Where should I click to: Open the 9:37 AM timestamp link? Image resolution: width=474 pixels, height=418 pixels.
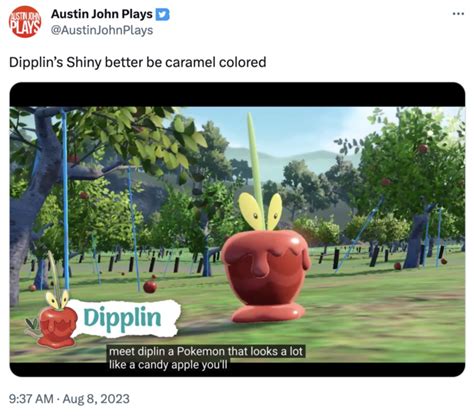coord(31,399)
